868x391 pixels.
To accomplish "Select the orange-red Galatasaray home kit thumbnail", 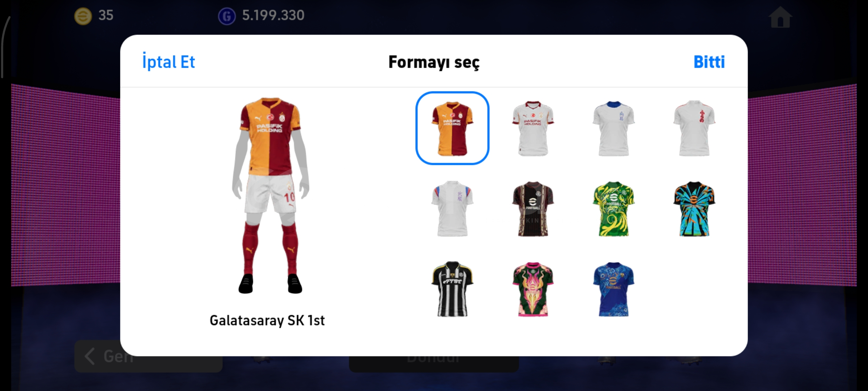I will click(452, 128).
